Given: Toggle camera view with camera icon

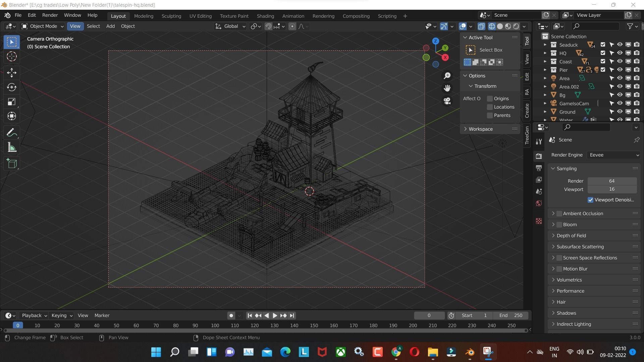Looking at the screenshot, I should 447,101.
